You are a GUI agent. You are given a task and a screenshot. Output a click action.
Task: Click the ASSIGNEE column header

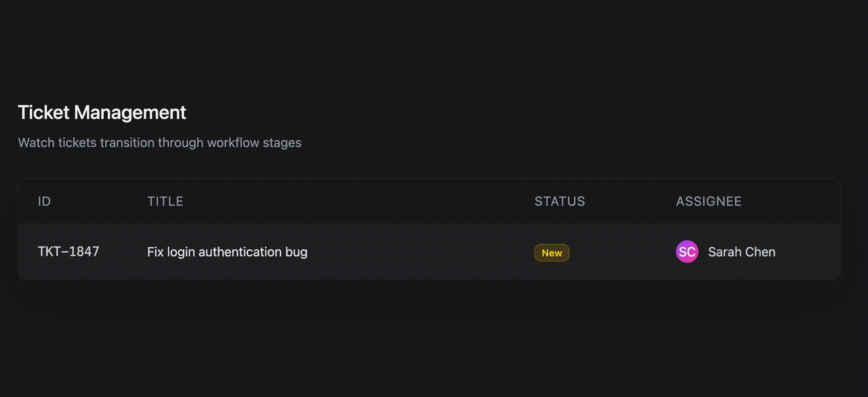coord(708,201)
